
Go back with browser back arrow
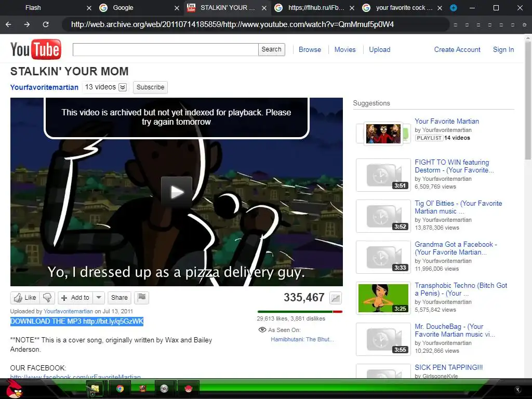(8, 24)
